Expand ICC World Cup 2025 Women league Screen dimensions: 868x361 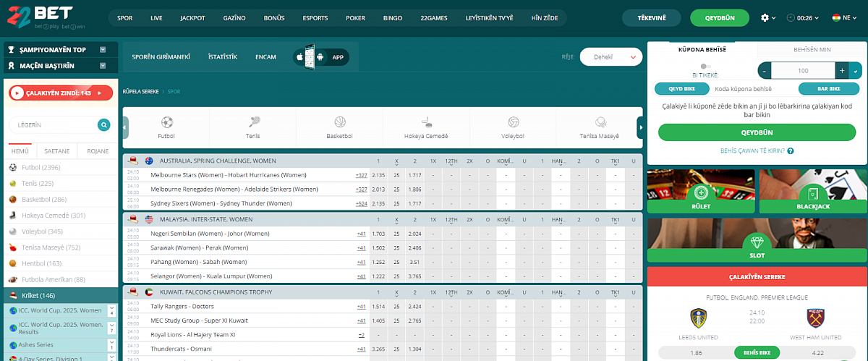[111, 310]
